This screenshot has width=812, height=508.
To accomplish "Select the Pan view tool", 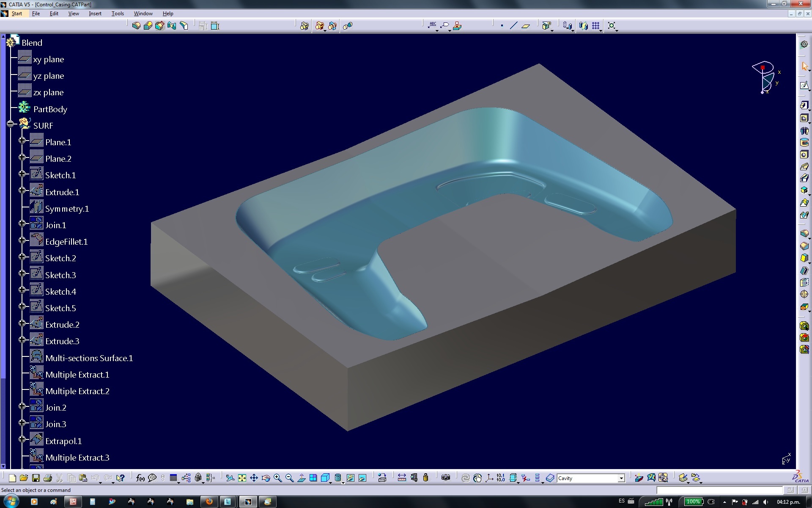I will point(254,478).
